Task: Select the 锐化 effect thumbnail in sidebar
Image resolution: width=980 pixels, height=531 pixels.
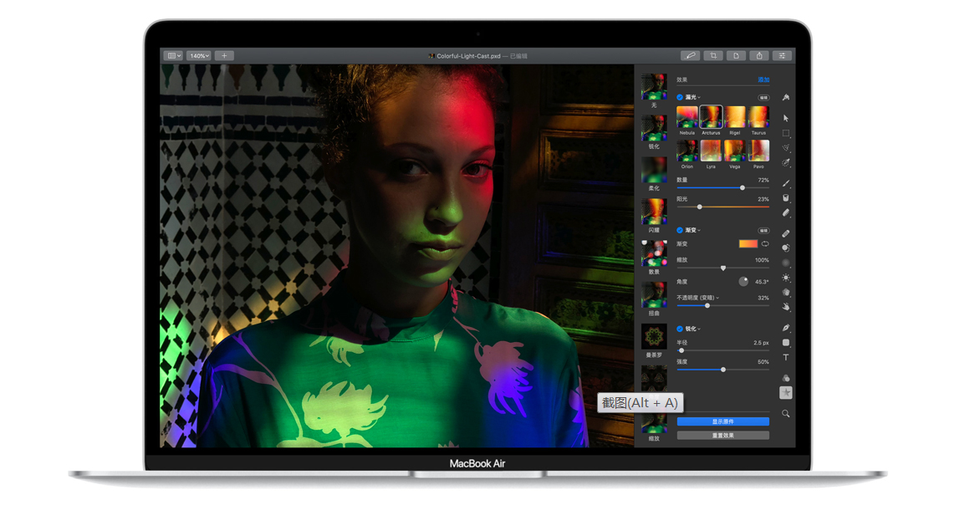Action: (654, 128)
